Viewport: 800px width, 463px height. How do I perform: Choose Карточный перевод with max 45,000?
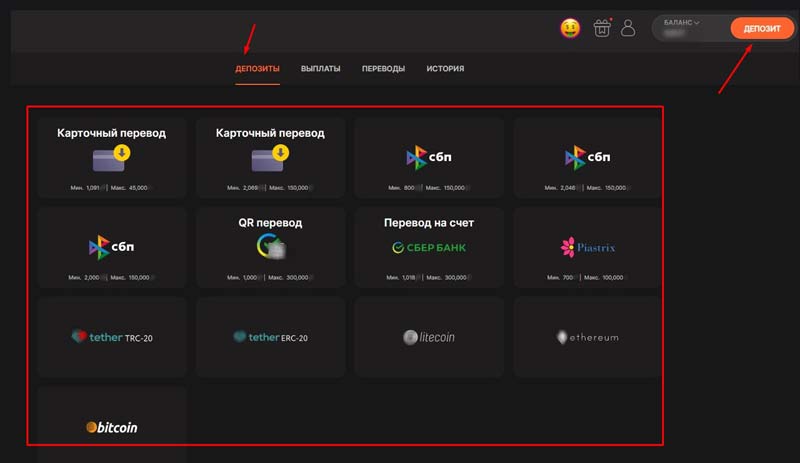pyautogui.click(x=111, y=158)
